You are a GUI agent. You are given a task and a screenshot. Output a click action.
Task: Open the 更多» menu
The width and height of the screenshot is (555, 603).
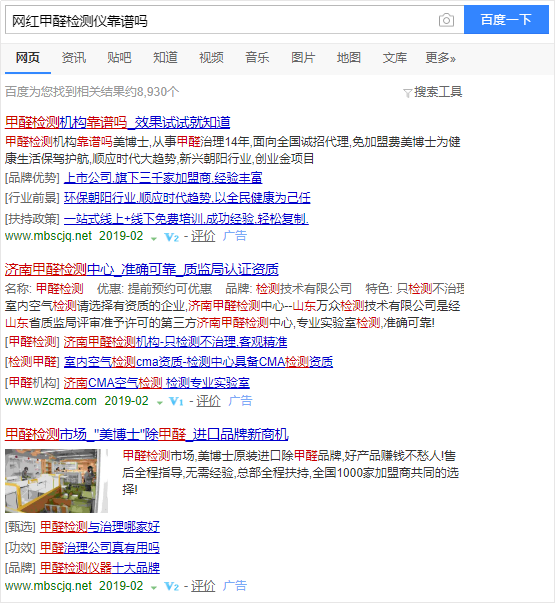coord(440,58)
